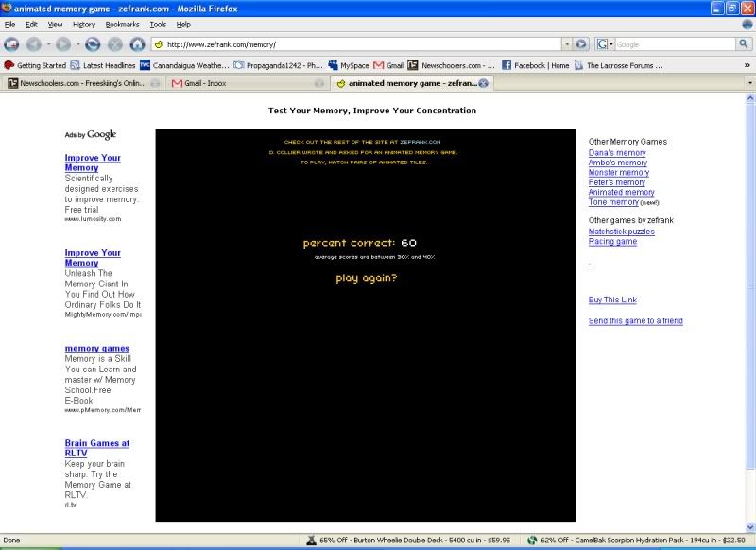The height and width of the screenshot is (550, 756).
Task: Go back with the Back arrow button
Action: [34, 44]
